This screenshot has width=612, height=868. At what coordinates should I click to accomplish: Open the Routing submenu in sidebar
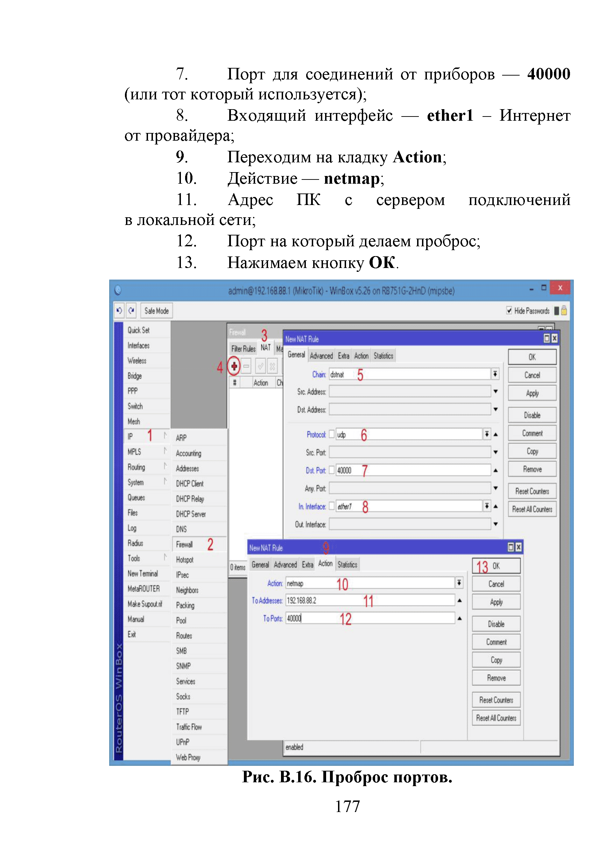tap(147, 467)
